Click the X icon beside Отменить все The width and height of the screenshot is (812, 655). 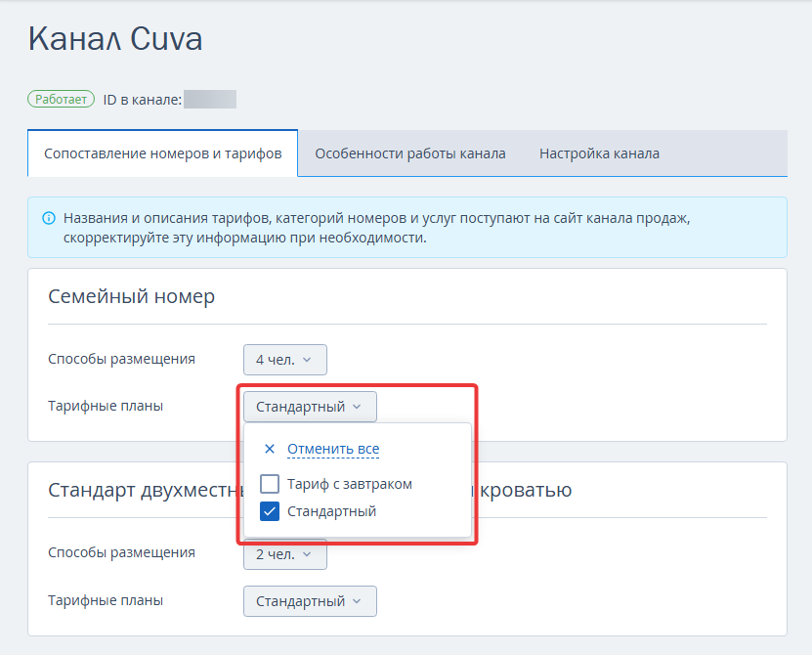[270, 449]
